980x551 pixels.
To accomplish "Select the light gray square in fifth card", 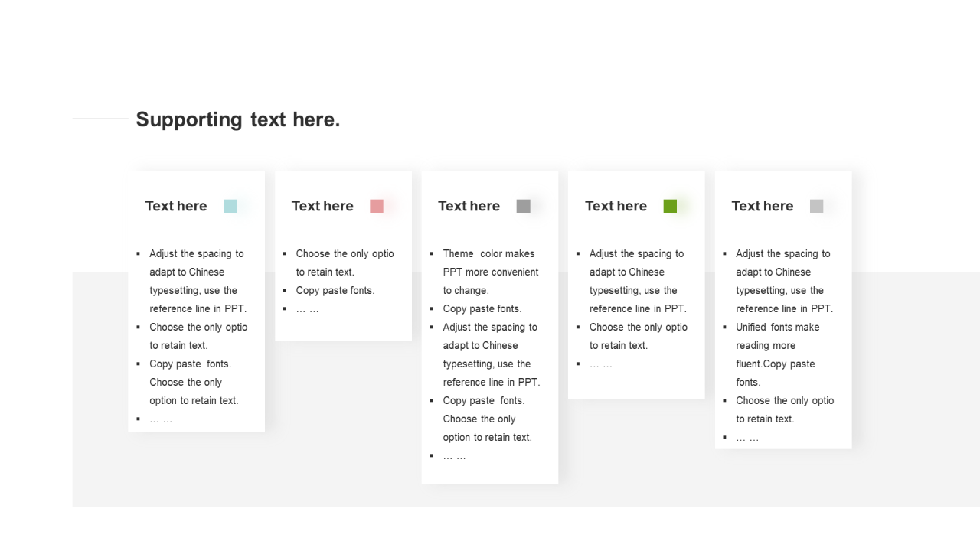I will (x=817, y=206).
